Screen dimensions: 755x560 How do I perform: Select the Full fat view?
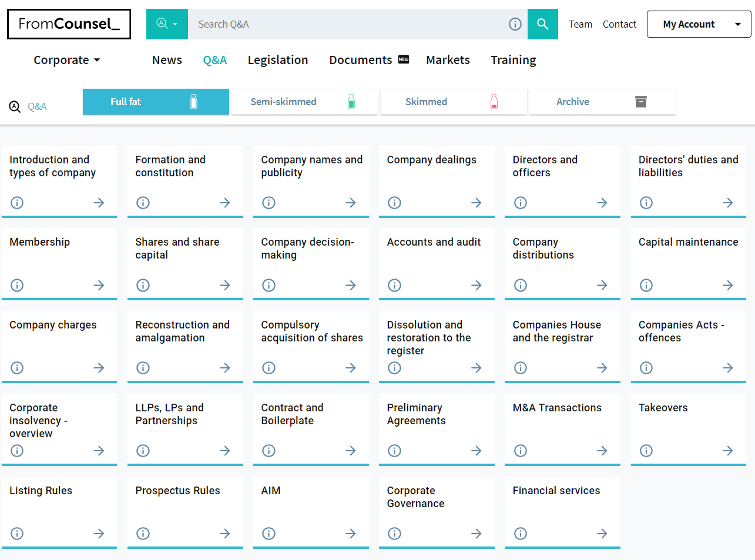click(x=156, y=102)
